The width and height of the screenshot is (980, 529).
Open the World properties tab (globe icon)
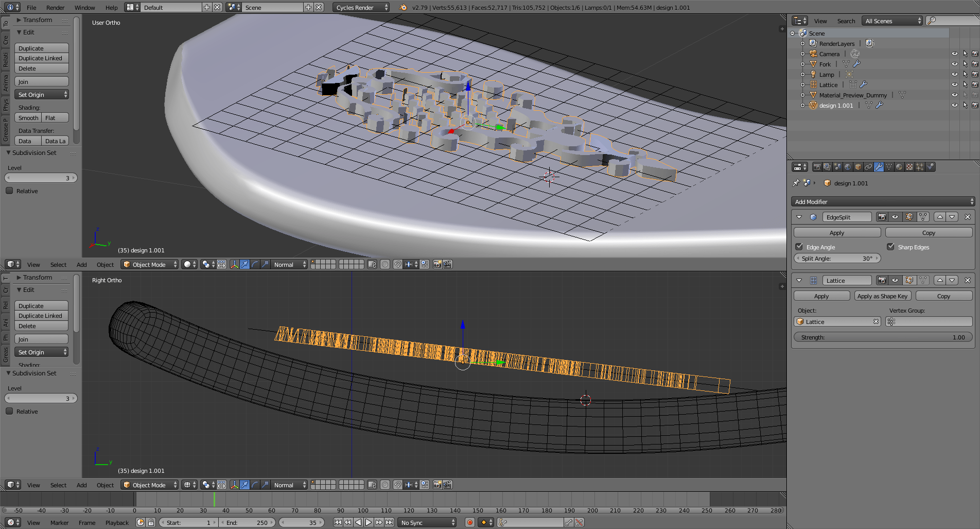click(x=848, y=166)
